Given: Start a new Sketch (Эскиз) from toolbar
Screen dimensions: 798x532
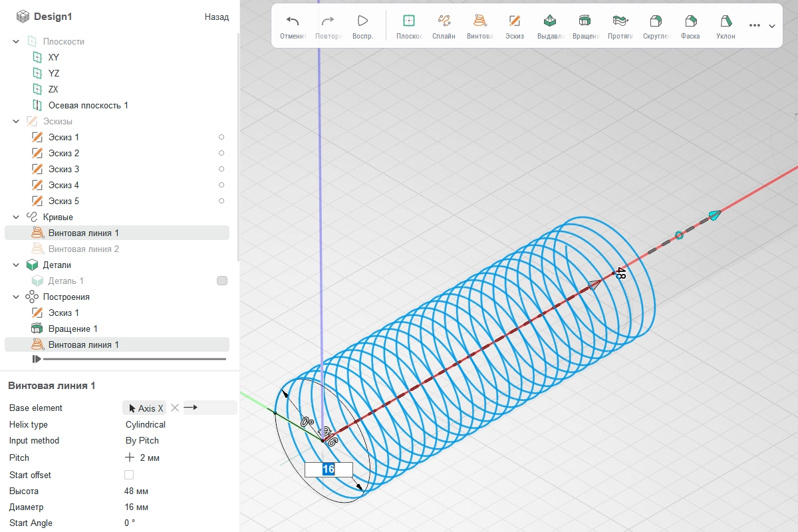Looking at the screenshot, I should click(514, 21).
